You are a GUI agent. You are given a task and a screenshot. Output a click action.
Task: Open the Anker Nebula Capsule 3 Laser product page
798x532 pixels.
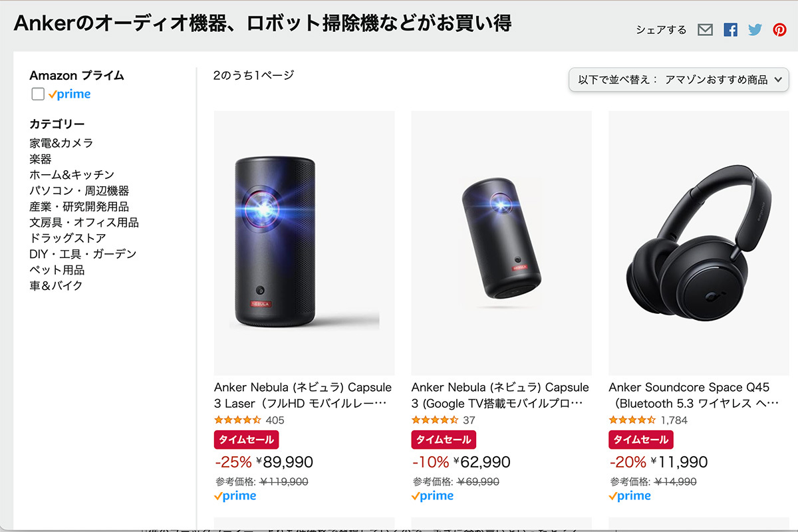tap(303, 395)
